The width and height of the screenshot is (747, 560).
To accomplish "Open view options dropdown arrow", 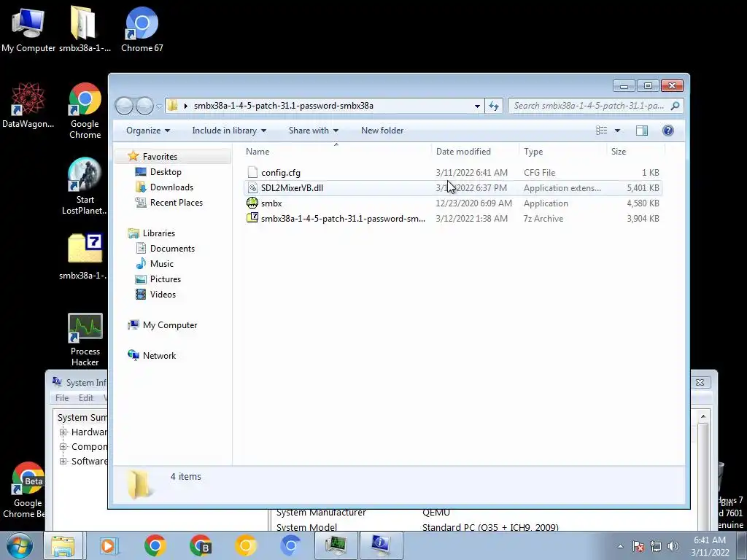I will point(617,131).
